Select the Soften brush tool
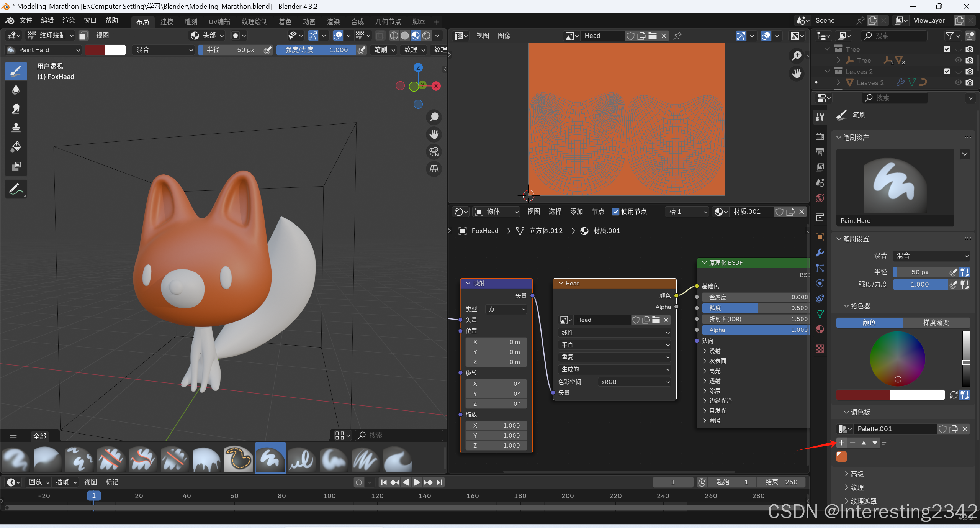 (x=16, y=90)
